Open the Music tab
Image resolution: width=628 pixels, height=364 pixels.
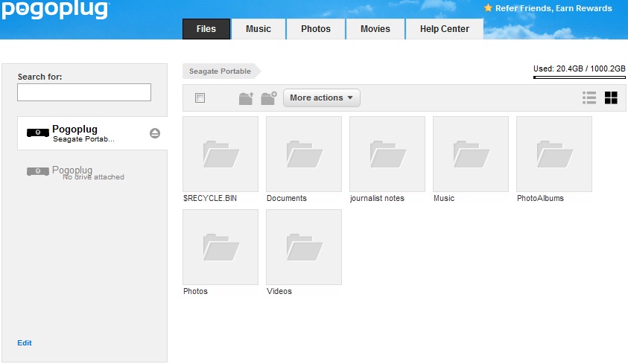pos(259,29)
